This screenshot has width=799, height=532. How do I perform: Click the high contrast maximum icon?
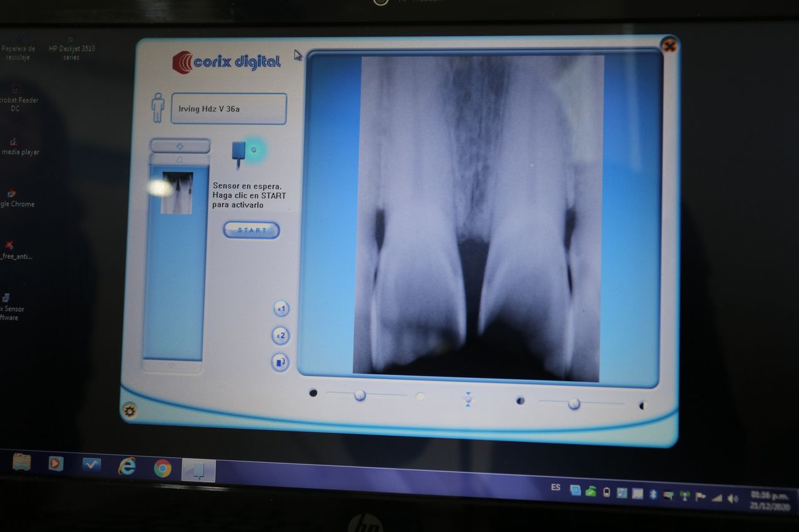[642, 405]
